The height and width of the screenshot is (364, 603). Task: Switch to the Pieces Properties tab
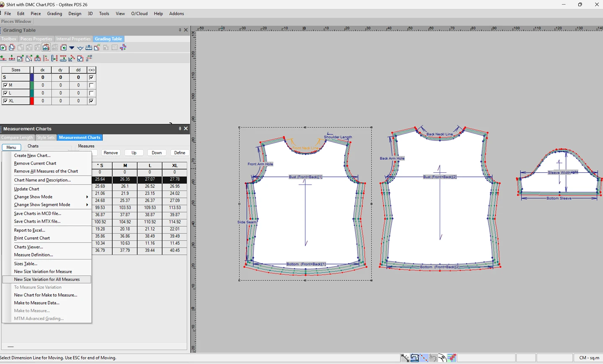[x=36, y=39]
